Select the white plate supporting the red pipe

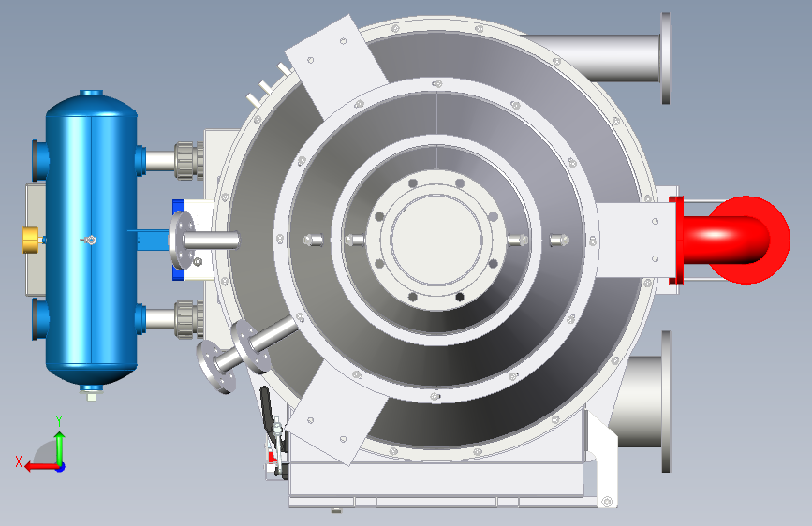click(x=636, y=240)
